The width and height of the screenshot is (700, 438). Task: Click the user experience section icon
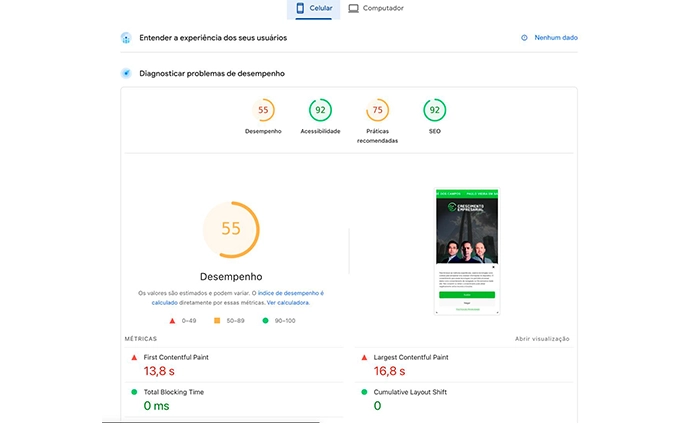pos(126,38)
